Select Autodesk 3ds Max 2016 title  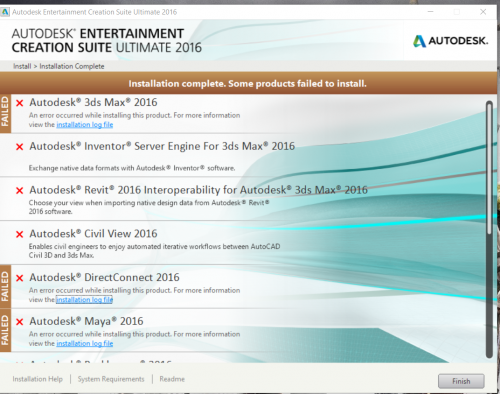93,102
